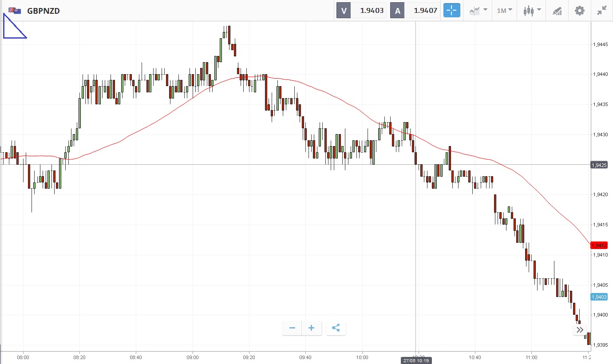613x364 pixels.
Task: Click the 08:20 time axis label
Action: [79, 357]
